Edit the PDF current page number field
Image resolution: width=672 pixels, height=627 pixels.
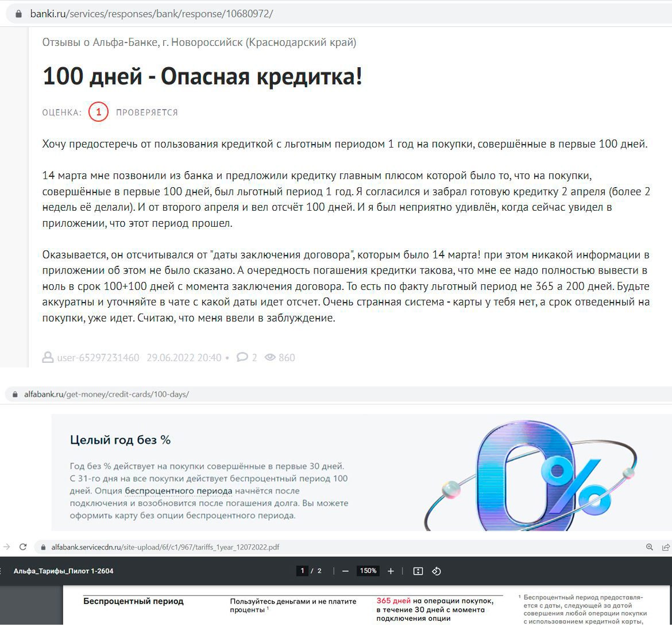pyautogui.click(x=302, y=571)
